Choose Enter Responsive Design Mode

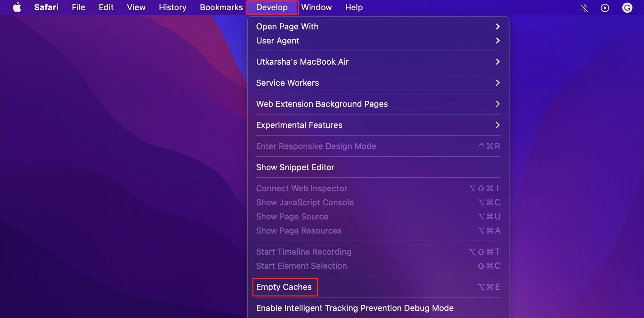click(378, 146)
